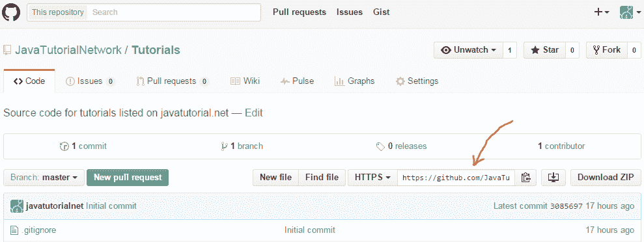The image size is (644, 242).
Task: Download ZIP of the repository
Action: click(606, 178)
